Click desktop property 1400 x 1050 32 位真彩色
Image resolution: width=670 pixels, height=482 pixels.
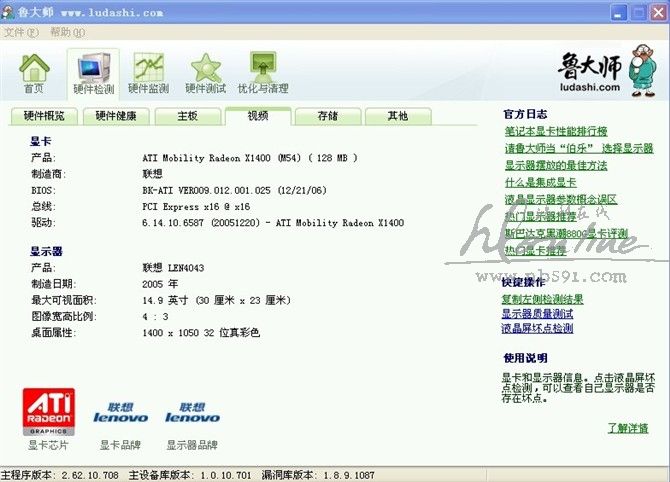pos(201,333)
